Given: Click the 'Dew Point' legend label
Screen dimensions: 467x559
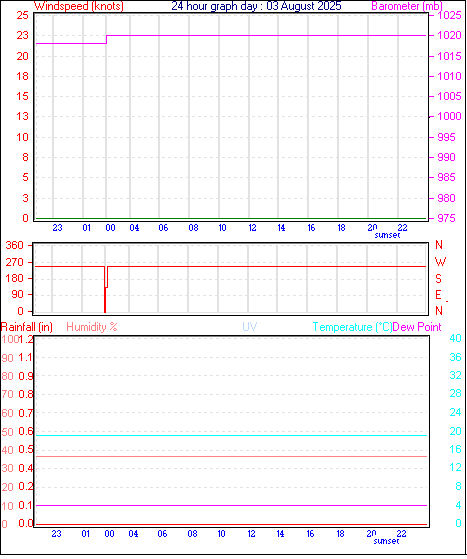Looking at the screenshot, I should coord(417,327).
